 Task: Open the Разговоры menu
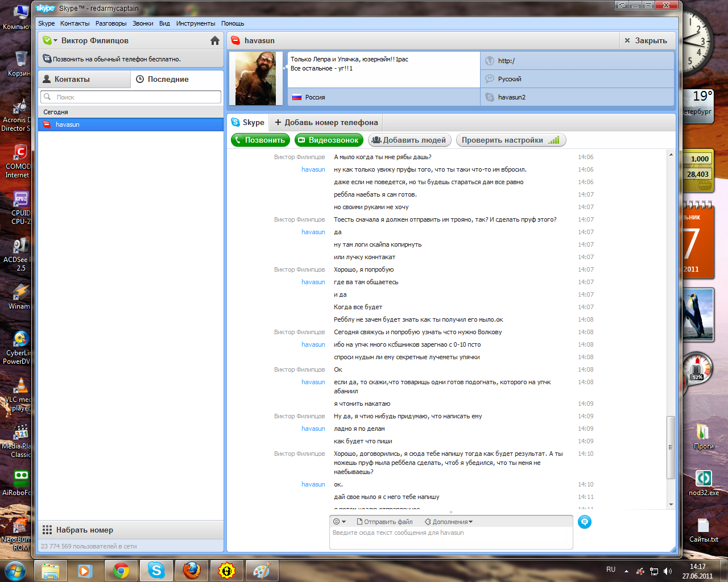[111, 23]
